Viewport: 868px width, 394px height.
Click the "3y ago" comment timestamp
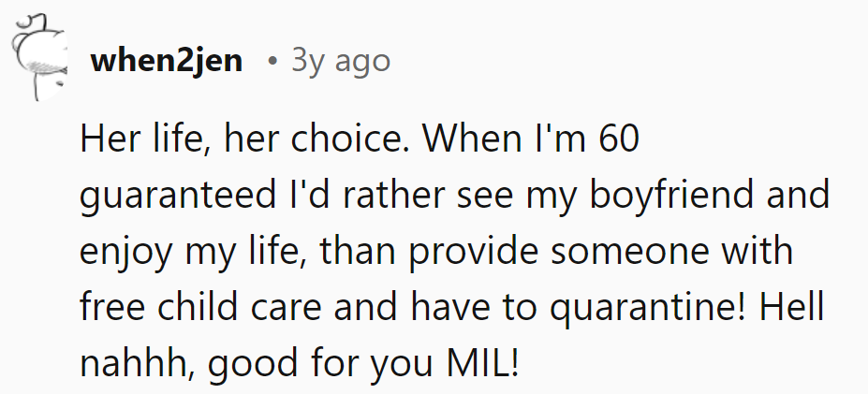click(x=340, y=62)
